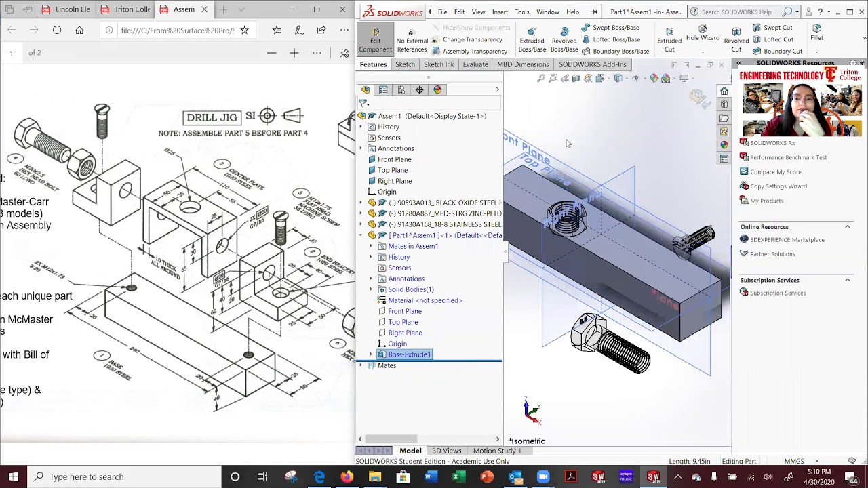The image size is (868, 488).
Task: Open Firefox from Windows taskbar
Action: click(x=347, y=476)
